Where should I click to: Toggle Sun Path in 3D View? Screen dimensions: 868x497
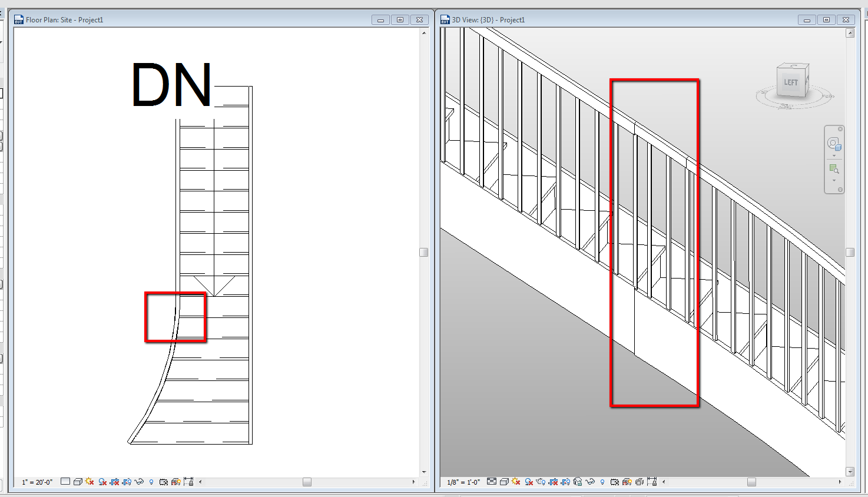click(516, 482)
